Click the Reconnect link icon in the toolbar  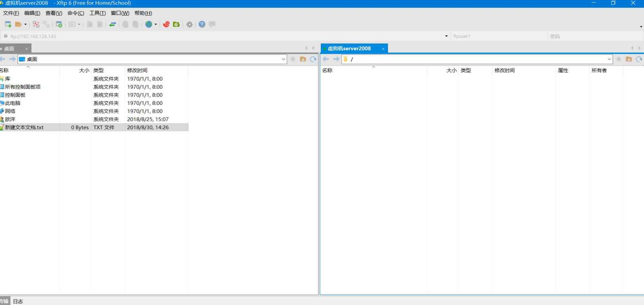[x=47, y=24]
